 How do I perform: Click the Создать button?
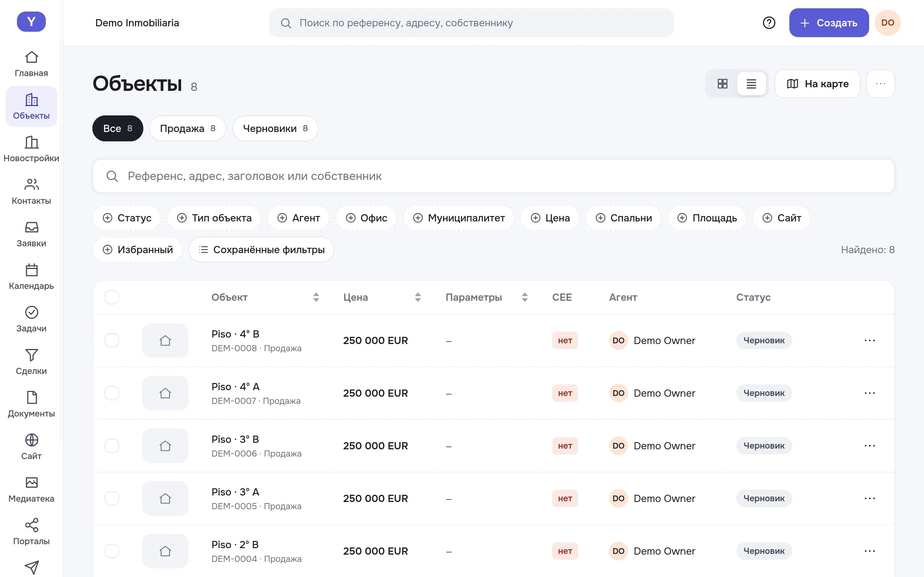click(x=829, y=23)
